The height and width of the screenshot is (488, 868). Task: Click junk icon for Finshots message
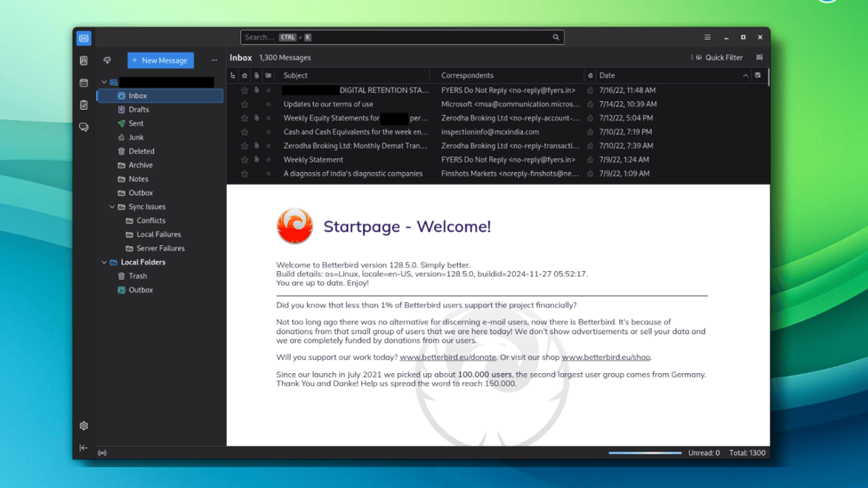click(x=590, y=174)
